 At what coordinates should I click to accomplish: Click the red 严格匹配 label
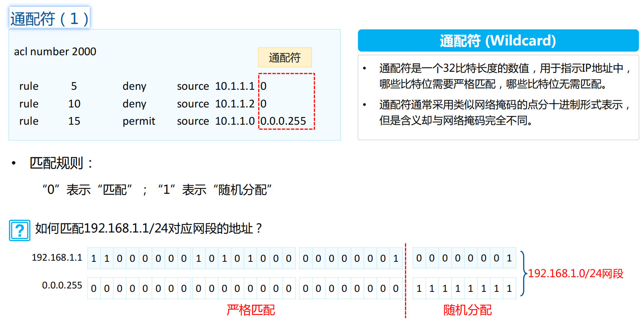tap(251, 310)
